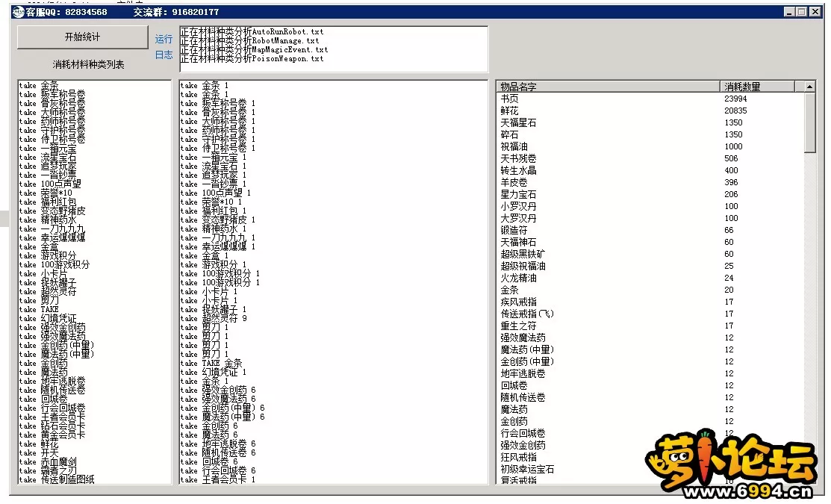Minimize the window
Image resolution: width=831 pixels, height=504 pixels.
click(x=788, y=12)
